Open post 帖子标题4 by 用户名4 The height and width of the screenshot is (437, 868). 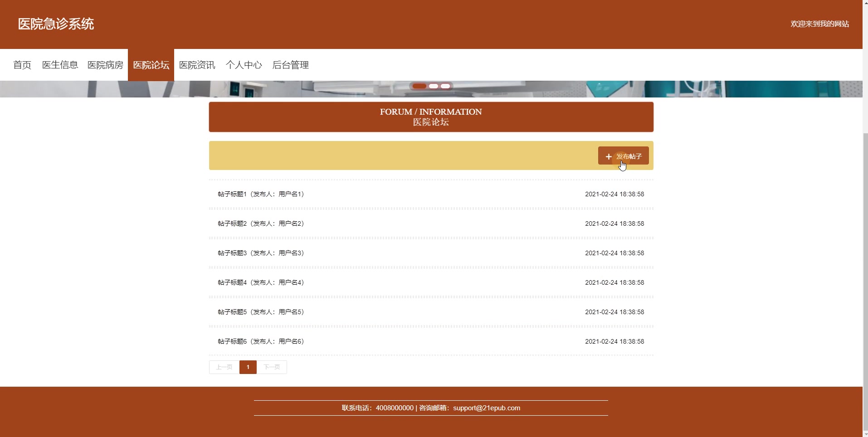pos(260,282)
